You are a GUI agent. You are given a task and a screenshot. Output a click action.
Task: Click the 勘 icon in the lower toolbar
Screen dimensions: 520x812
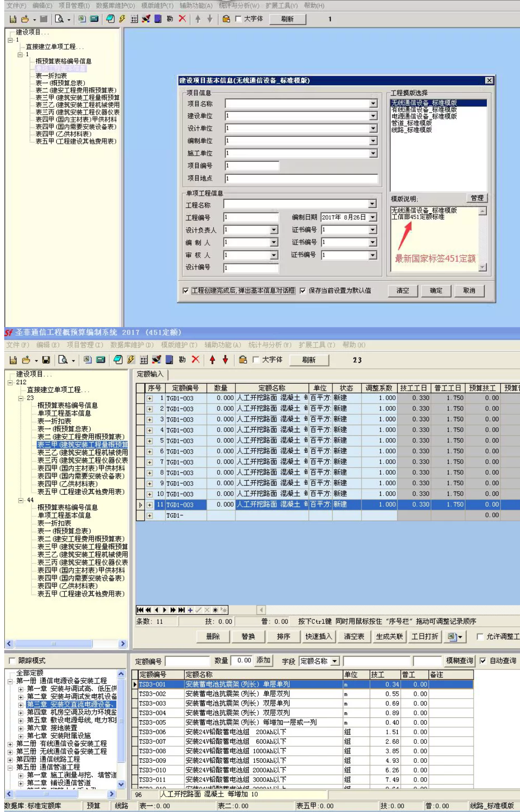(x=182, y=360)
